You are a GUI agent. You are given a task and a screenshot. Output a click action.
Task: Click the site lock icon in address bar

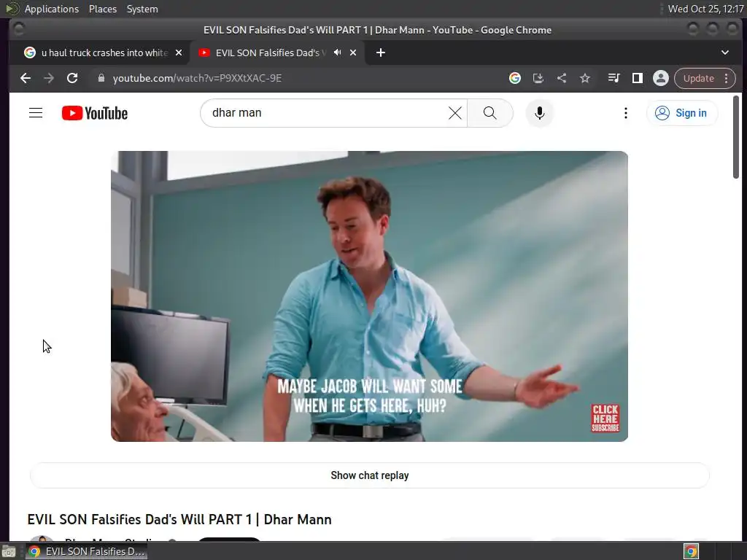pyautogui.click(x=101, y=78)
